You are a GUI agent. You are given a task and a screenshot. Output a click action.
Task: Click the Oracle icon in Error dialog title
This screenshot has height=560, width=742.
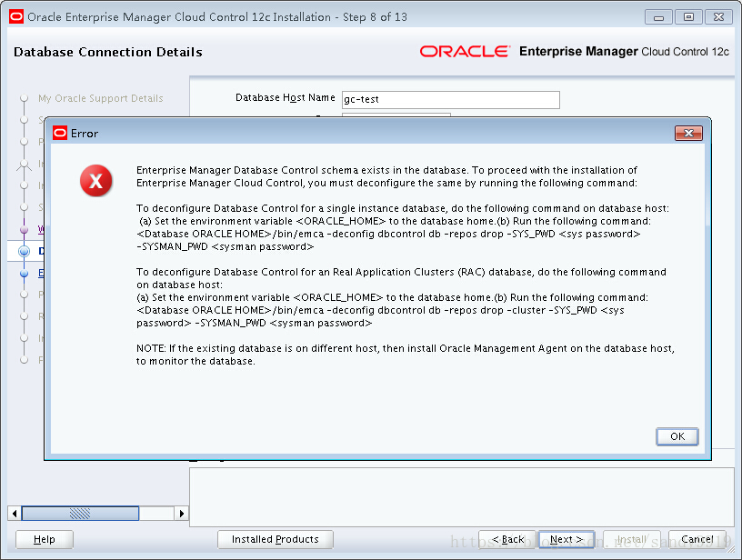pos(60,133)
